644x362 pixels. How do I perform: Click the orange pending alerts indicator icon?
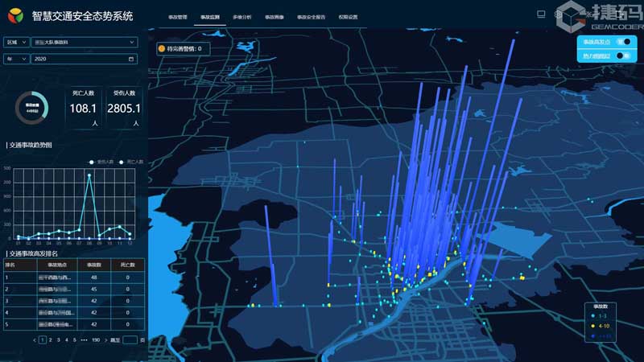coord(162,48)
